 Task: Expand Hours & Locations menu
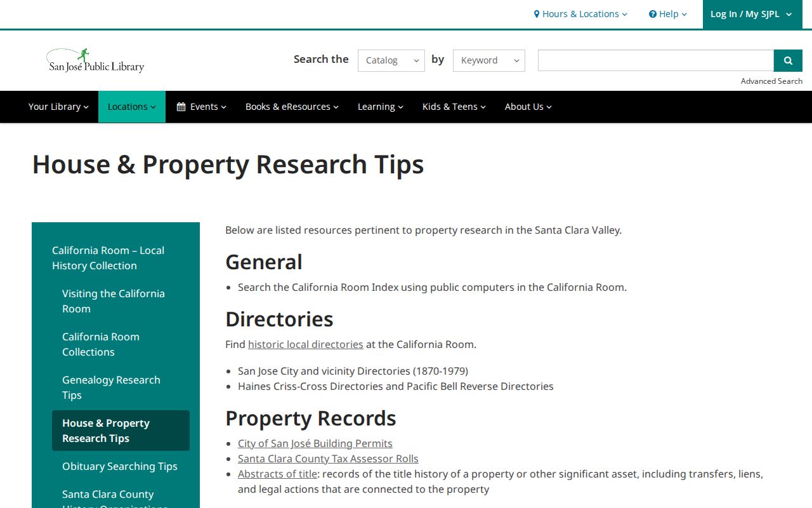coord(580,14)
